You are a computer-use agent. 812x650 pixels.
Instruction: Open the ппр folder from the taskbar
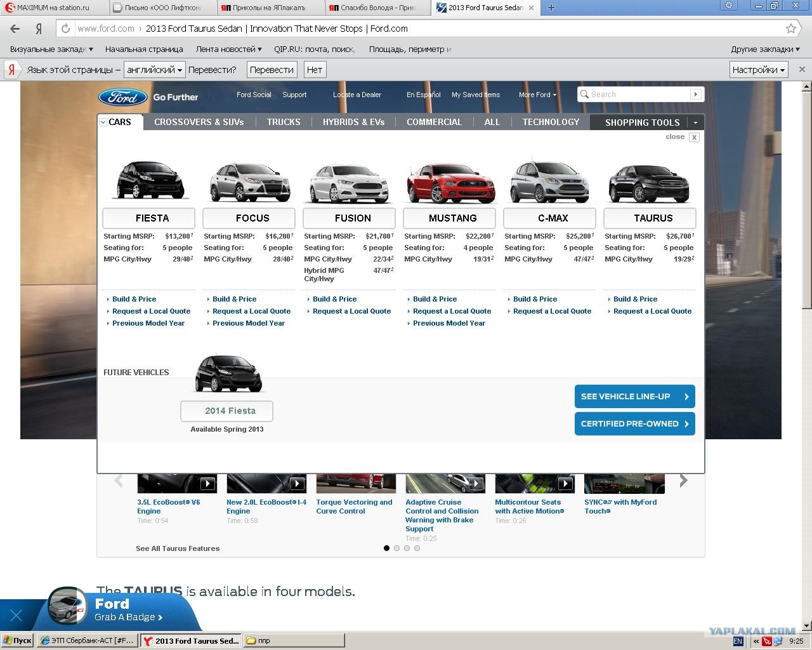293,640
